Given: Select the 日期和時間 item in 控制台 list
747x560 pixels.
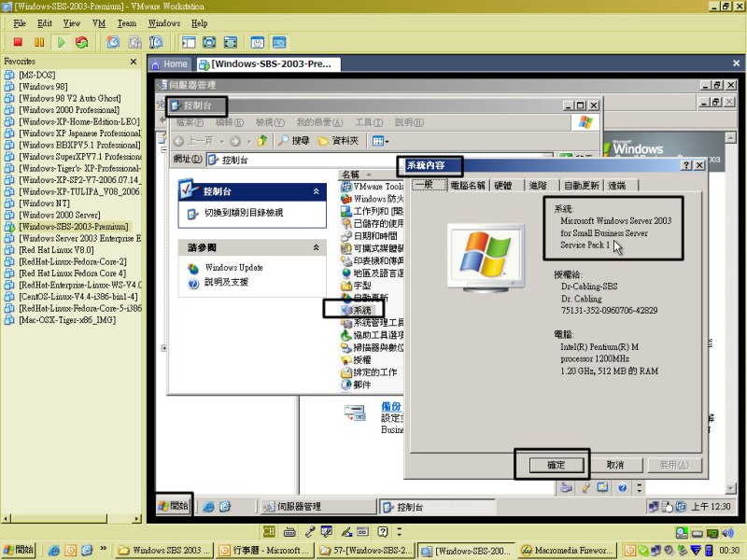Looking at the screenshot, I should [369, 236].
